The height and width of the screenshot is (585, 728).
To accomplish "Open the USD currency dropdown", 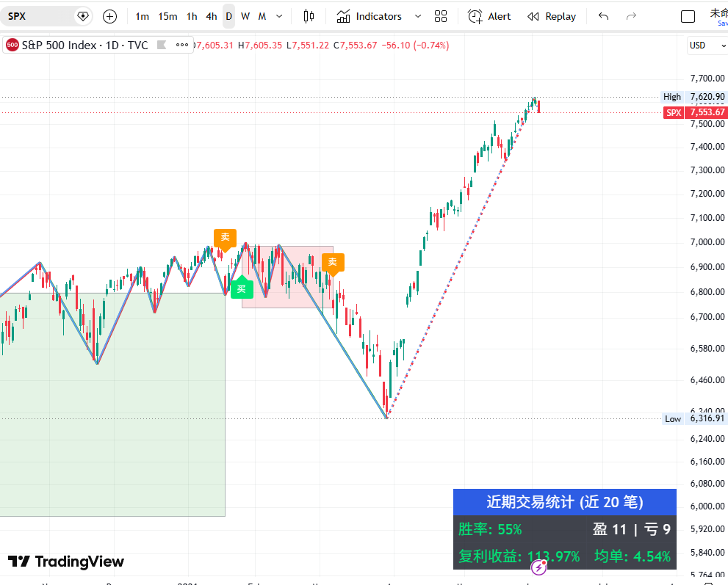I will [x=707, y=46].
